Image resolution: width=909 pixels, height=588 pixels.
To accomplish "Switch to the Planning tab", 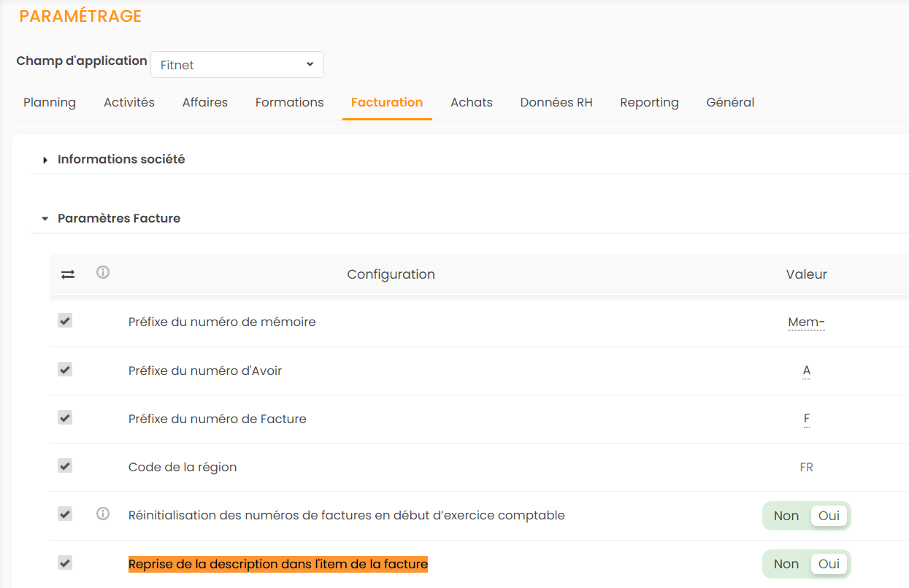I will (x=50, y=102).
